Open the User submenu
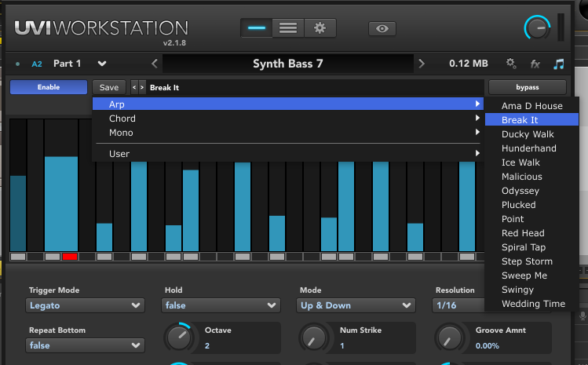 [x=287, y=153]
